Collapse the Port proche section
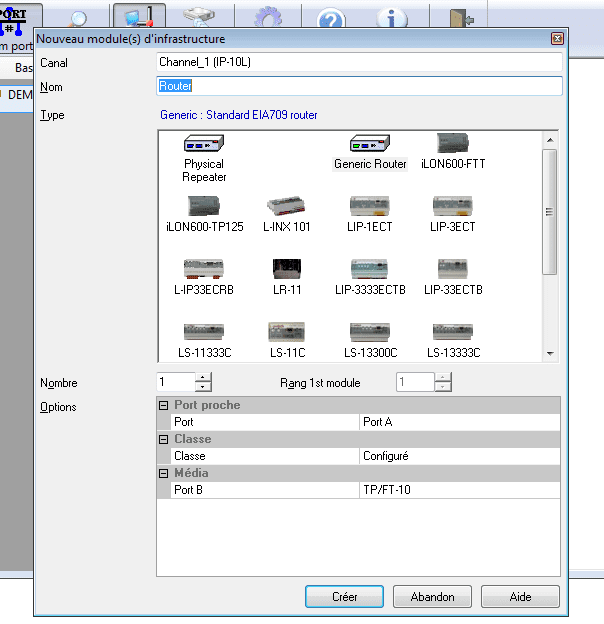 [164, 406]
